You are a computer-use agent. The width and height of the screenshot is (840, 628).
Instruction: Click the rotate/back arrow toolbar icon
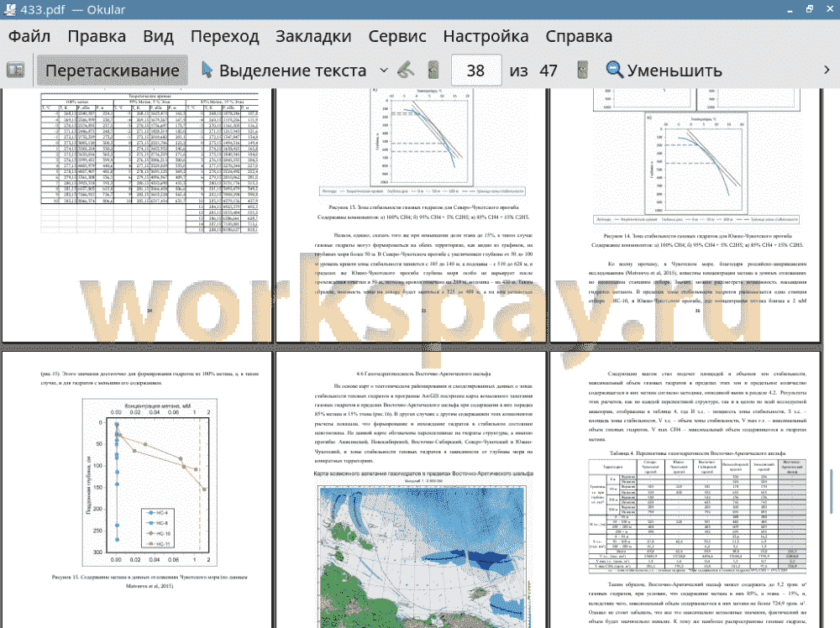(x=406, y=71)
